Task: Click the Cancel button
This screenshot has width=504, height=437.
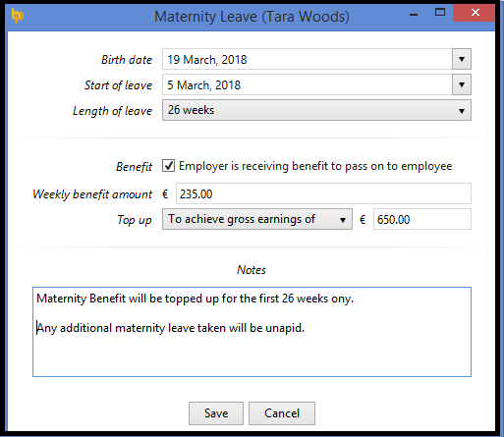Action: [x=282, y=413]
